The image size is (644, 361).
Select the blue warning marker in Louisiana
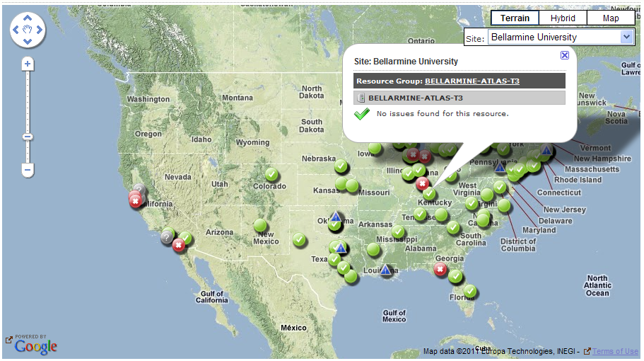(385, 270)
